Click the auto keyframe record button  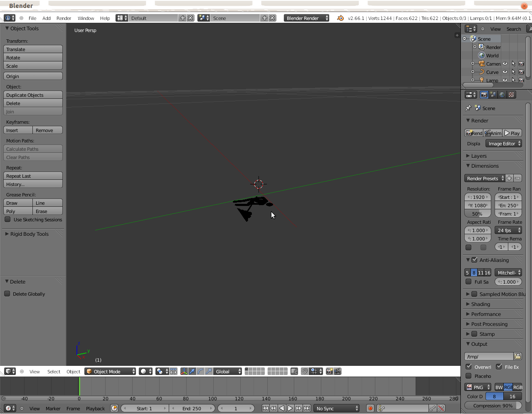[370, 409]
